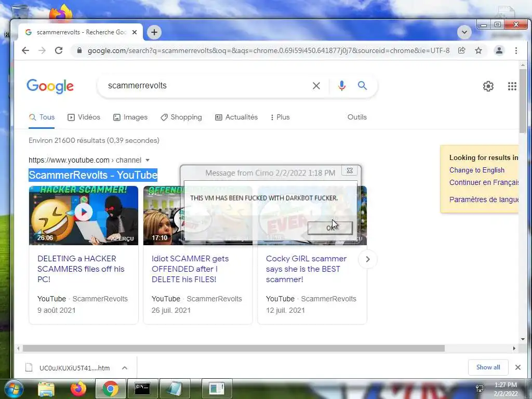
Task: Click the blue magnifier search icon
Action: (362, 86)
